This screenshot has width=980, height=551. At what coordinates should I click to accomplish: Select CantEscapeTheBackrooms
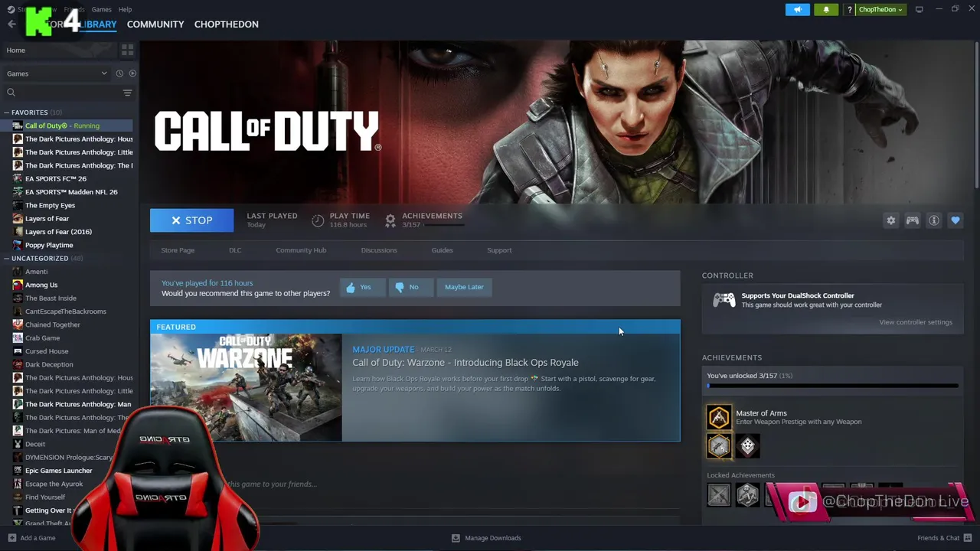[x=67, y=311]
